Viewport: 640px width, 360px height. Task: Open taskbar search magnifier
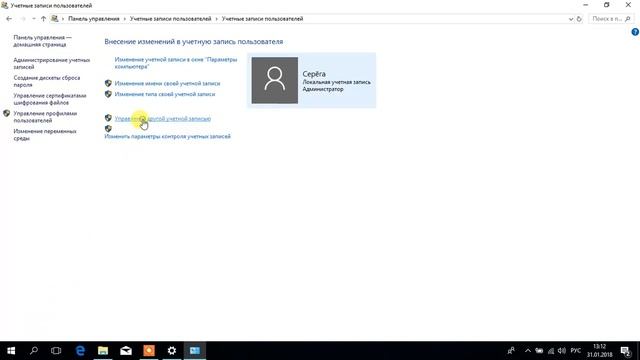point(34,351)
